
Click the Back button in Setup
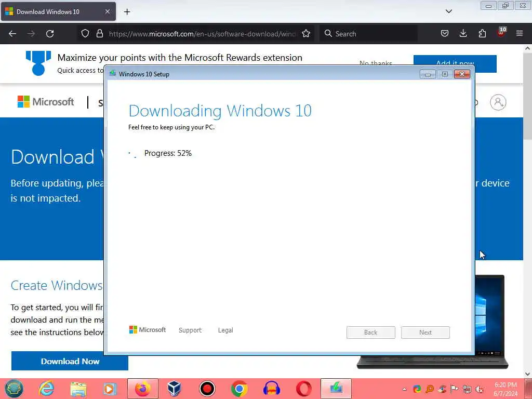coord(370,332)
